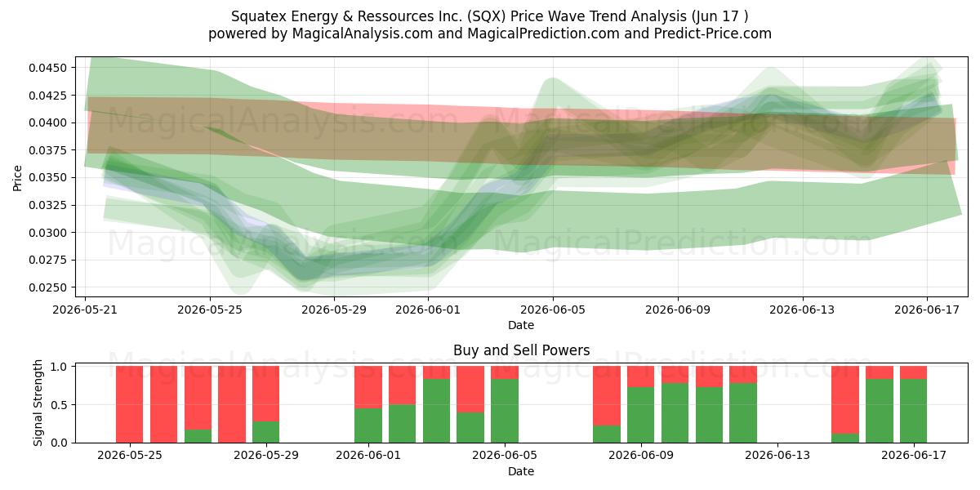
Task: Click the 2026-05-21 date on price chart axis
Action: point(86,310)
